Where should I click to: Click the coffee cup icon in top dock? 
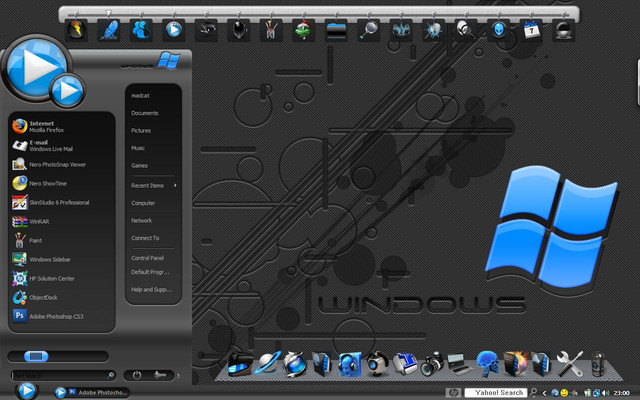(x=564, y=30)
